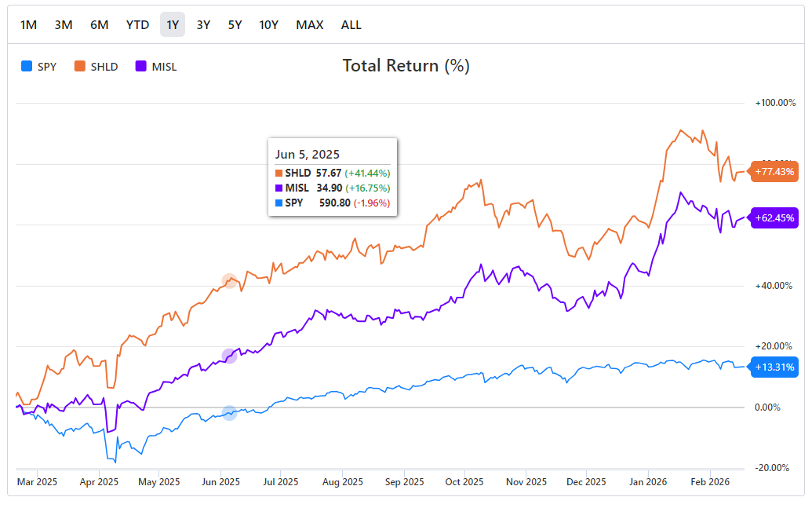The height and width of the screenshot is (508, 812).
Task: Click the highlighted SHLD point on Jun 5
Action: pos(229,280)
